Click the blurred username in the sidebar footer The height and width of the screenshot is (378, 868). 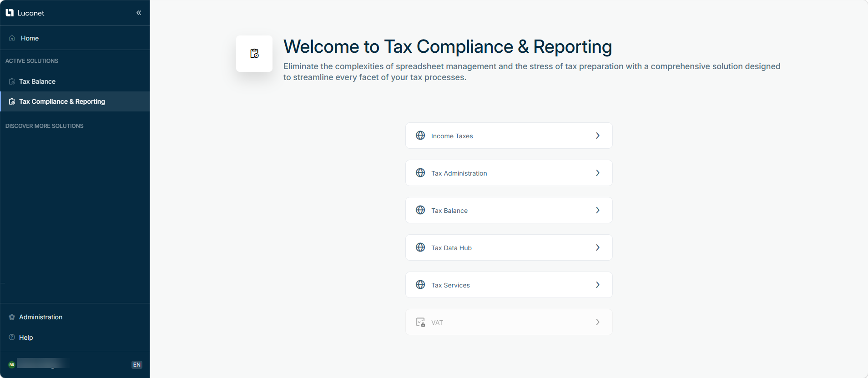(x=43, y=363)
